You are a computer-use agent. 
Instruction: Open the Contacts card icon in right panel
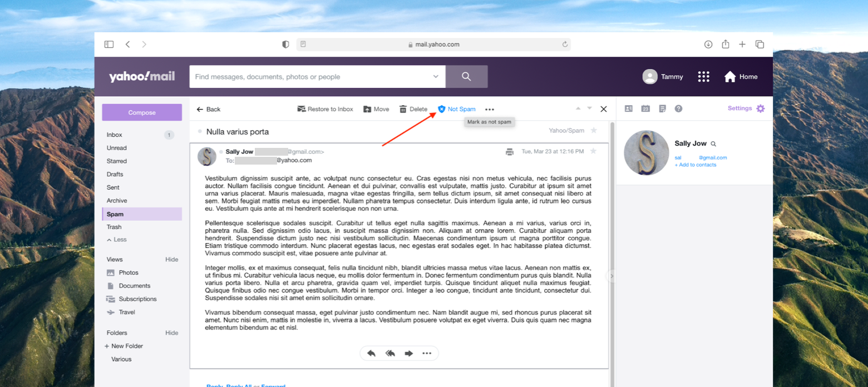(629, 108)
